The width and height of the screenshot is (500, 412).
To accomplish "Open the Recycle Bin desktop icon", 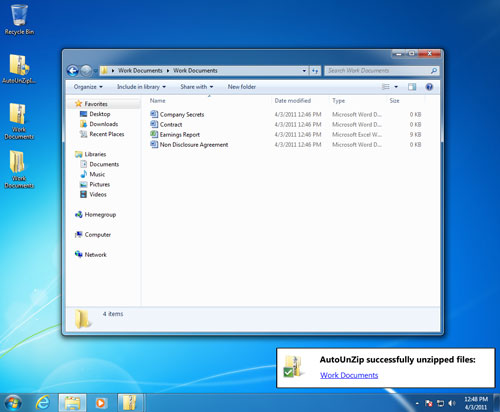I will tap(19, 20).
